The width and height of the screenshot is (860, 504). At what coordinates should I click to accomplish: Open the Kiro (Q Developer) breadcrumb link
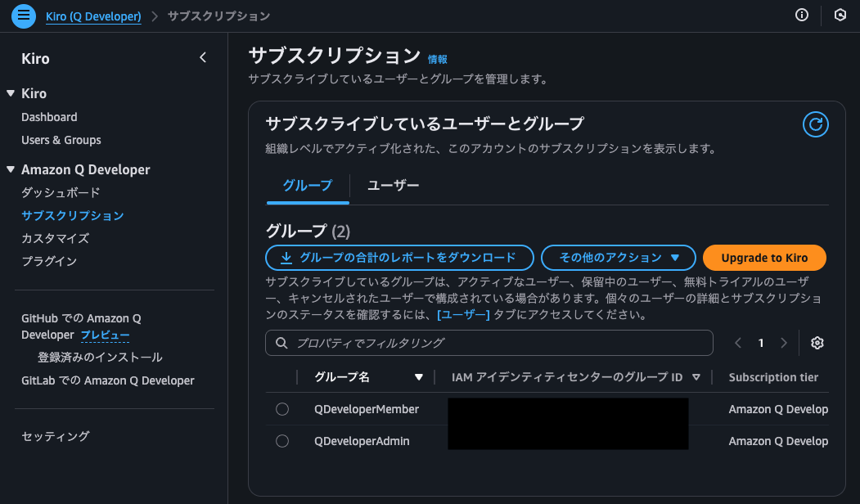point(93,16)
